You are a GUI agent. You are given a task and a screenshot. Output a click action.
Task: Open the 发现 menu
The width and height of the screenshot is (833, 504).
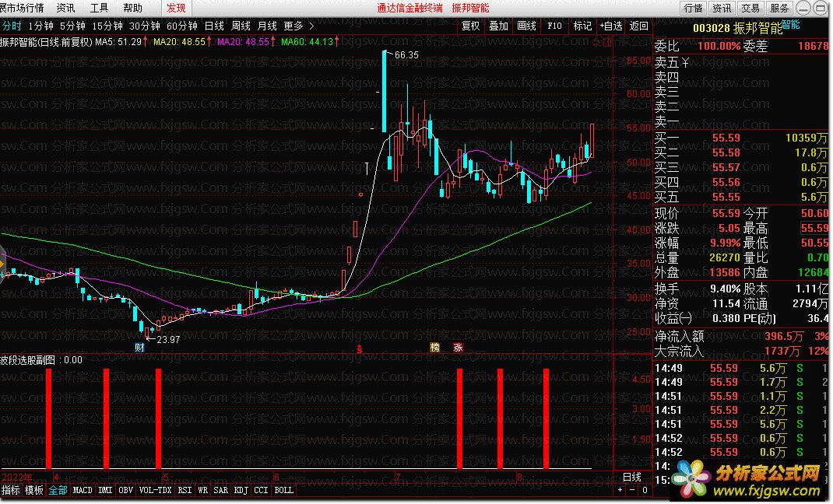[x=177, y=8]
